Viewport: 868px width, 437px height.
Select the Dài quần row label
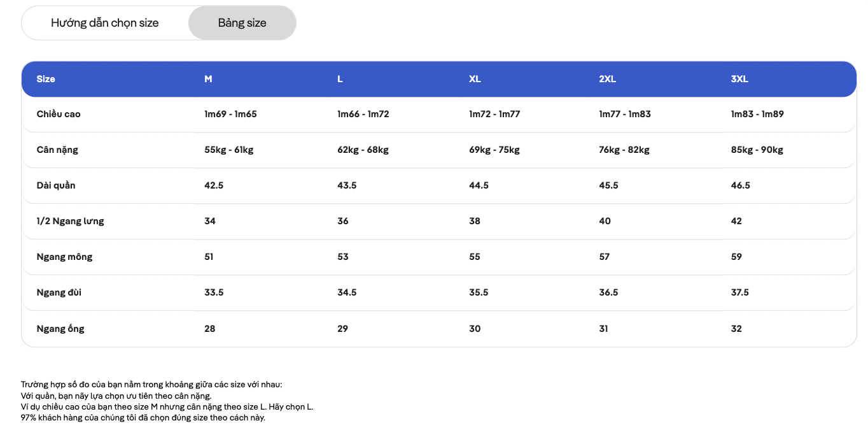[56, 185]
